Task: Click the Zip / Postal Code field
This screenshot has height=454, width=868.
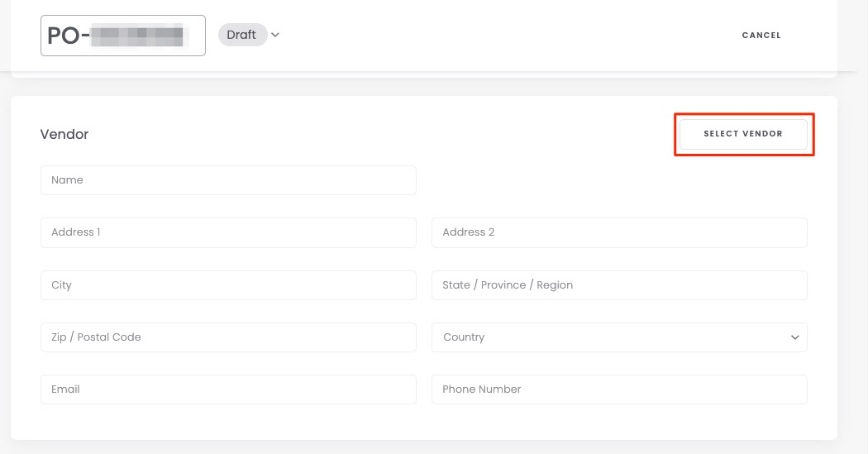Action: coord(228,337)
